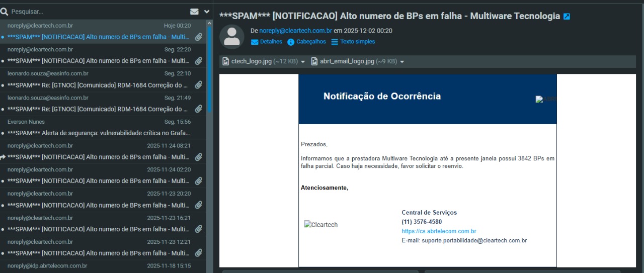
Task: Toggle the envelope unread filter icon
Action: point(194,12)
